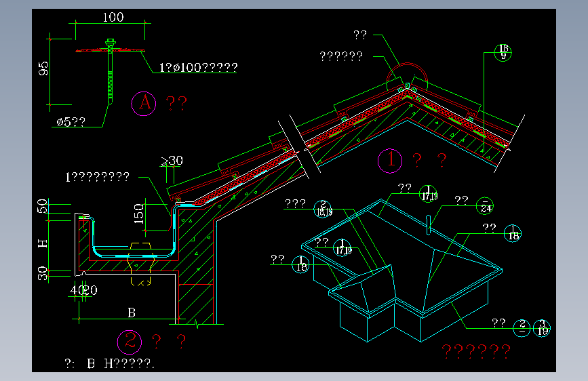588x381 pixels.
Task: Select the B width dimension label
Action: pos(132,313)
